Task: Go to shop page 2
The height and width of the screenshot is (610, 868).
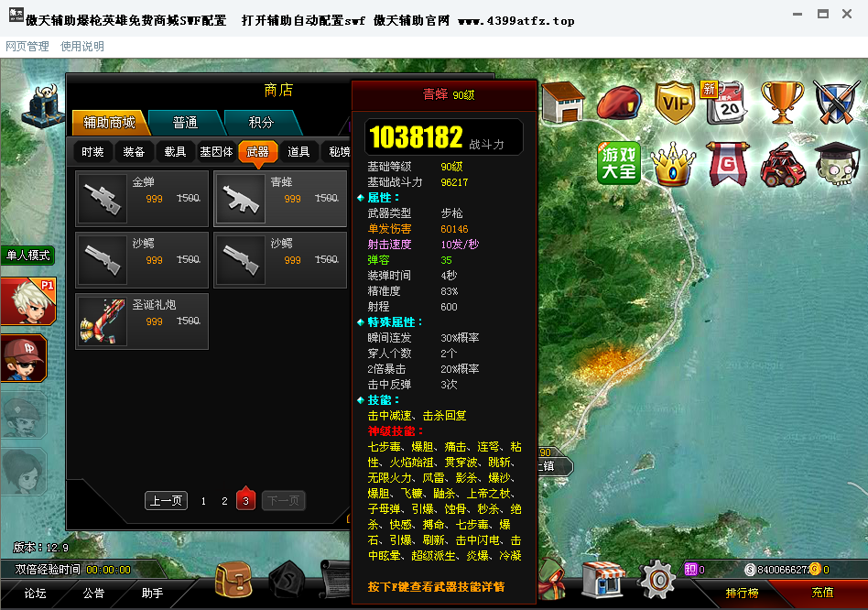Action: click(x=224, y=501)
